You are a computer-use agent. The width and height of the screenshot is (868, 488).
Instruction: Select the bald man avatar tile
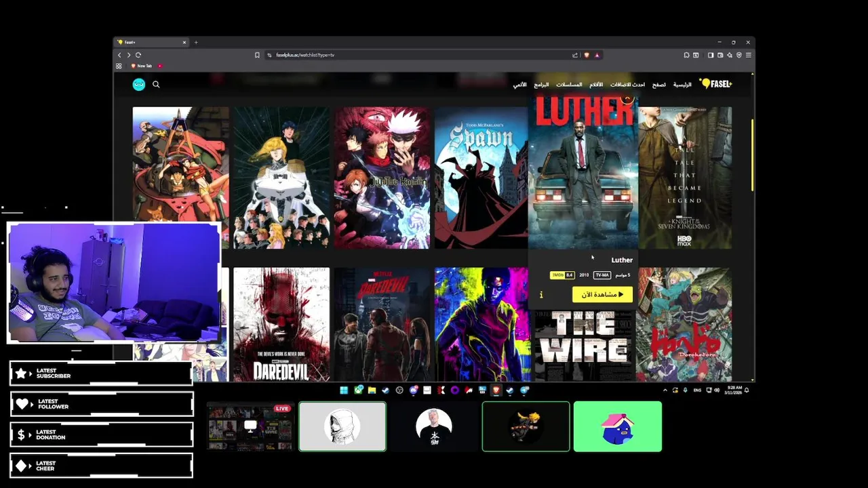click(x=434, y=426)
